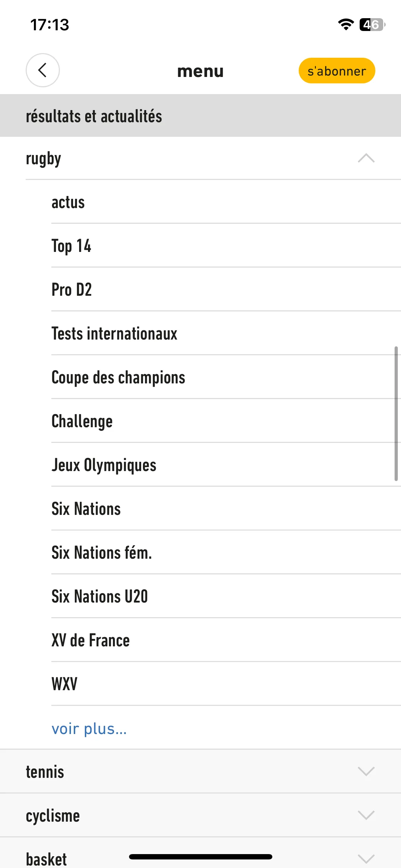Viewport: 401px width, 868px height.
Task: Select XV de France
Action: [226, 640]
